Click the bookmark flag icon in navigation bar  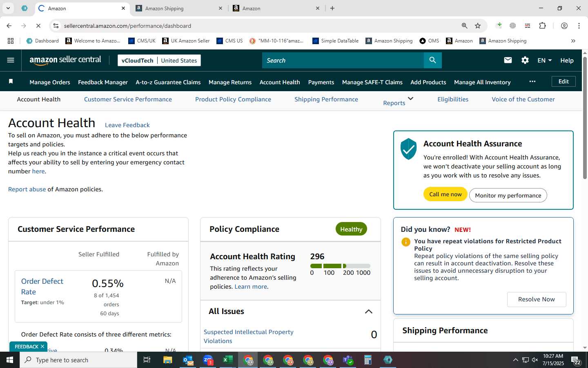tap(11, 82)
